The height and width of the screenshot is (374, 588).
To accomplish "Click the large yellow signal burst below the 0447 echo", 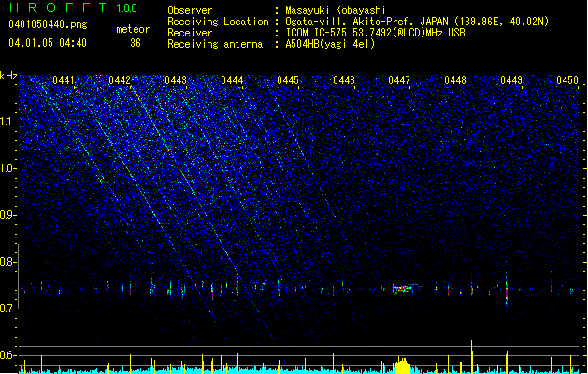I will 402,367.
